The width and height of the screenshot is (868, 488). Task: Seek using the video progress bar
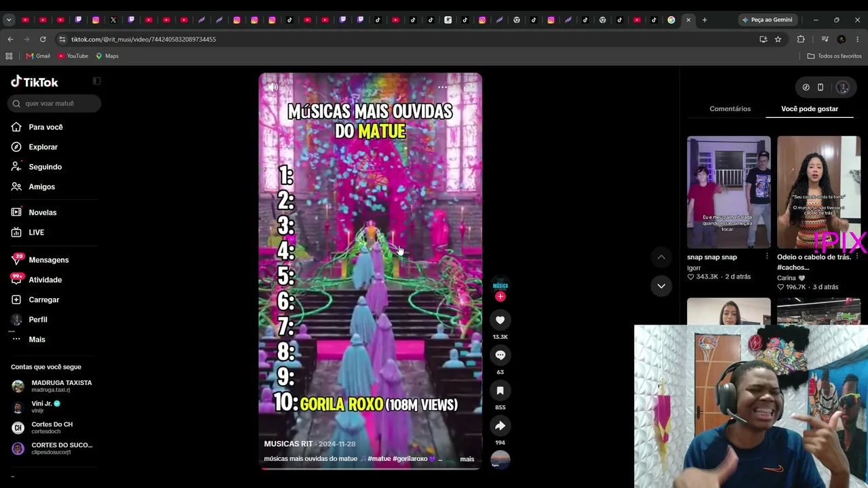point(370,468)
